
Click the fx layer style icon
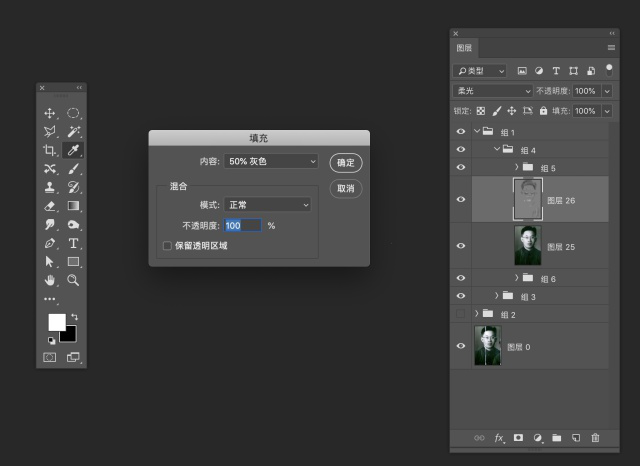click(499, 437)
